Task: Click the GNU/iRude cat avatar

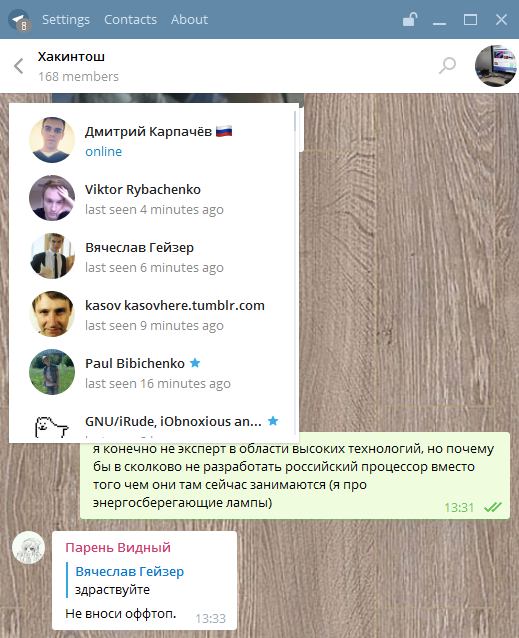Action: click(x=52, y=425)
